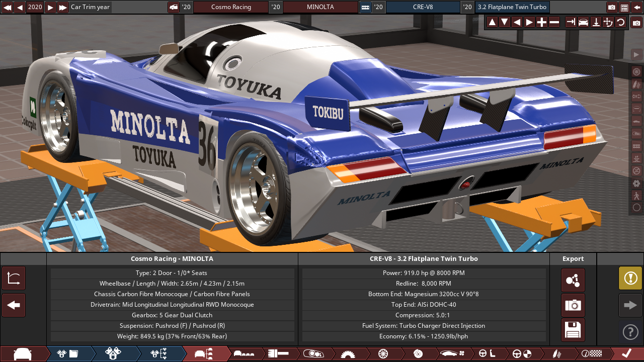Screen dimensions: 644x362
Task: Go back with left arrow in bottom panel
Action: pyautogui.click(x=14, y=305)
